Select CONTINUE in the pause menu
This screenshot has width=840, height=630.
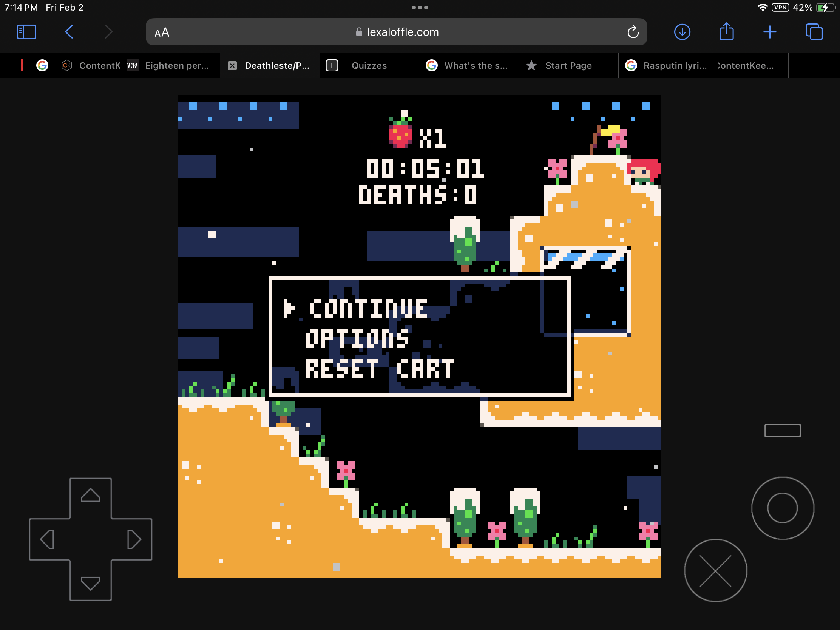click(368, 308)
